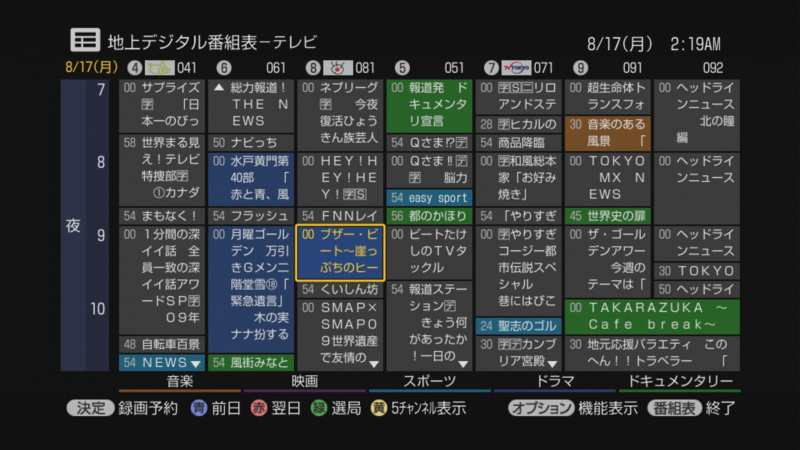Screen dimensions: 800x450
Task: Select 和風総本家 program cell
Action: click(518, 179)
